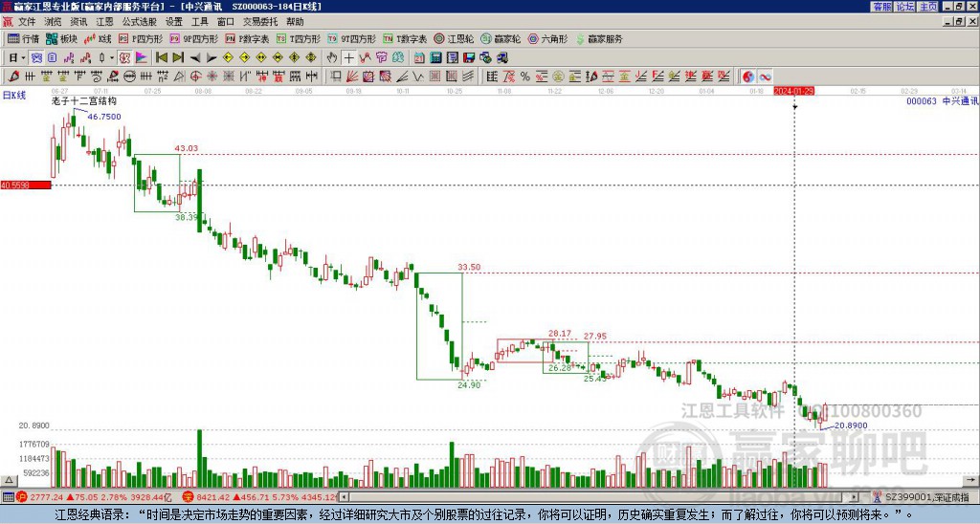
Task: Click the 论坛 forum button
Action: click(905, 7)
